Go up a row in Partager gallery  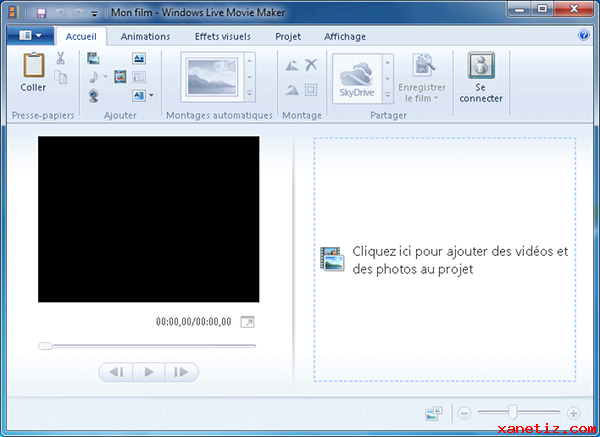[388, 62]
